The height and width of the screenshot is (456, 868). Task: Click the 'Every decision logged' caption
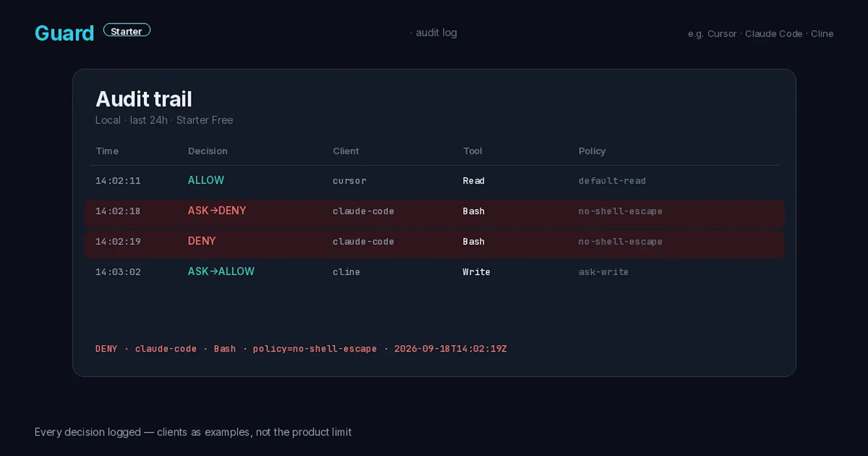193,432
